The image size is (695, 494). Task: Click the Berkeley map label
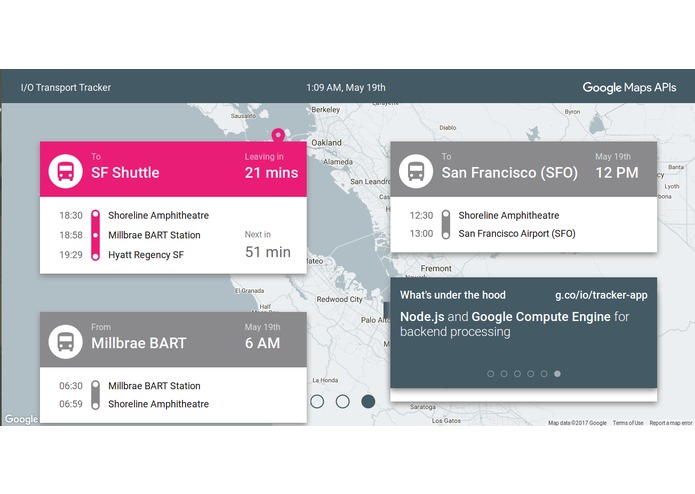[x=325, y=109]
